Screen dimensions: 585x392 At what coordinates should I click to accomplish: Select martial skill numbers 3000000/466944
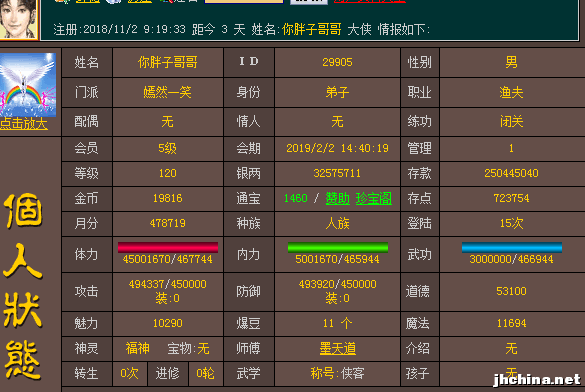(x=512, y=259)
